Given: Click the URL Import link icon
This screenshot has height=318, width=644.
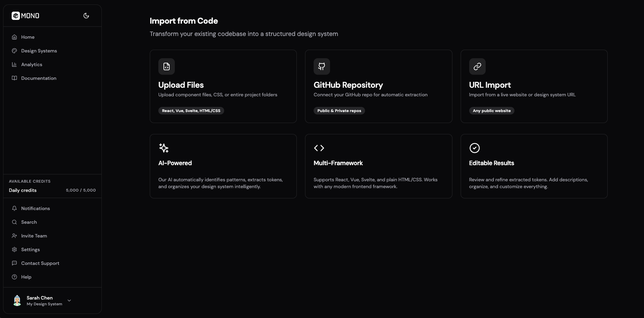Looking at the screenshot, I should click(x=477, y=66).
